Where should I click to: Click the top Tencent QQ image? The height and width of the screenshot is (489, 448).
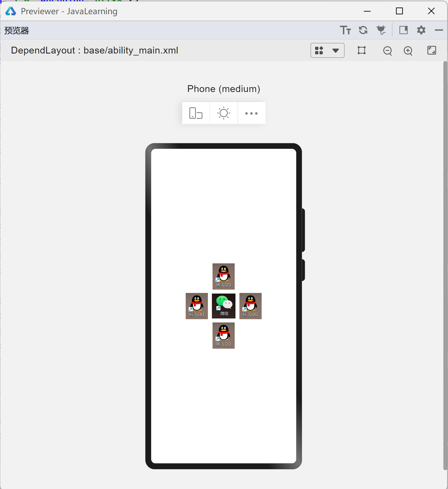(223, 276)
